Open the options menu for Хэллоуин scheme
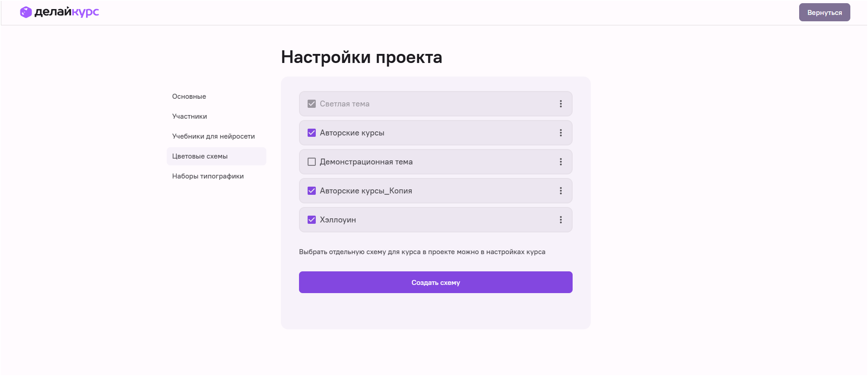This screenshot has width=868, height=376. (x=561, y=220)
